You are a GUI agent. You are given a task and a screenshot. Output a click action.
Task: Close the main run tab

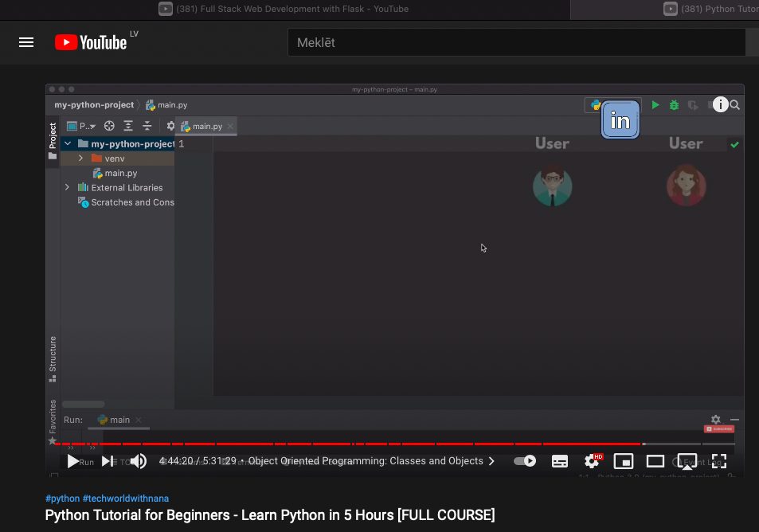click(139, 420)
